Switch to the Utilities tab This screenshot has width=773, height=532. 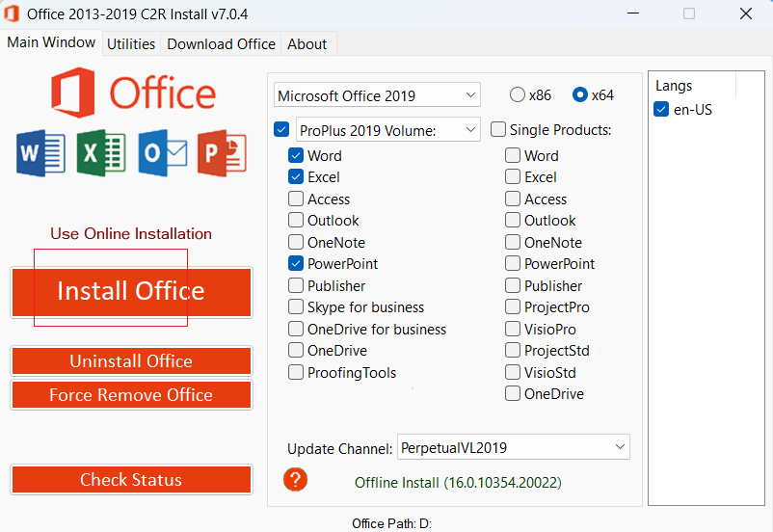pos(131,44)
